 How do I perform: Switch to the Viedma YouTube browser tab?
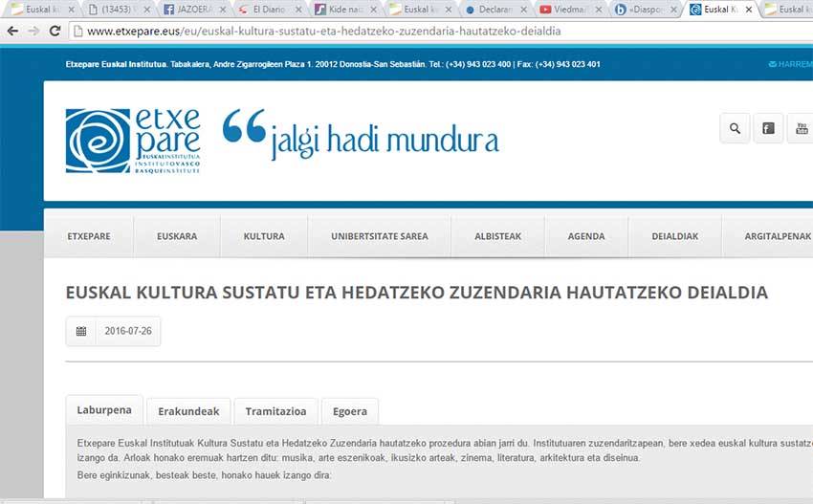pyautogui.click(x=571, y=10)
